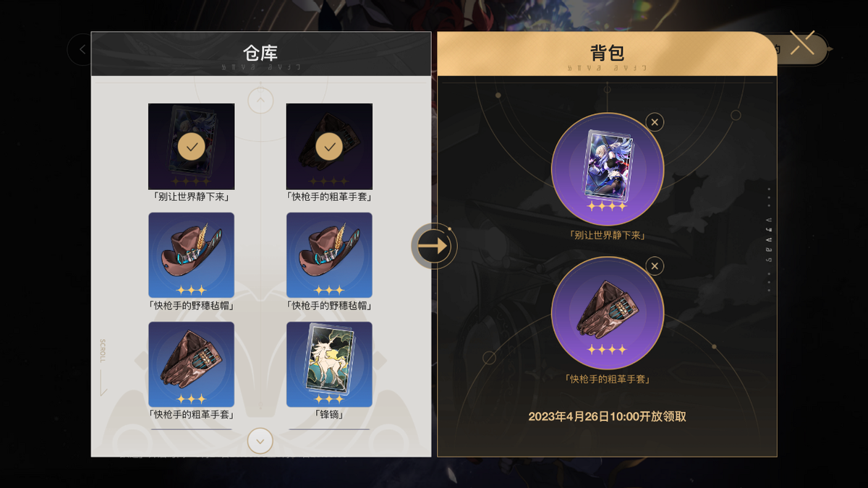Open the 仓库 panel header
This screenshot has height=488, width=868.
(x=260, y=53)
